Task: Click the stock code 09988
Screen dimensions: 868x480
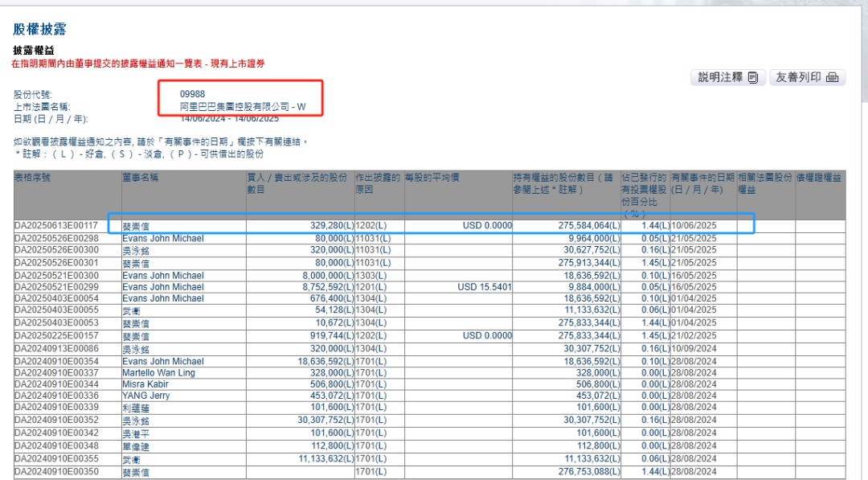Action: click(192, 94)
